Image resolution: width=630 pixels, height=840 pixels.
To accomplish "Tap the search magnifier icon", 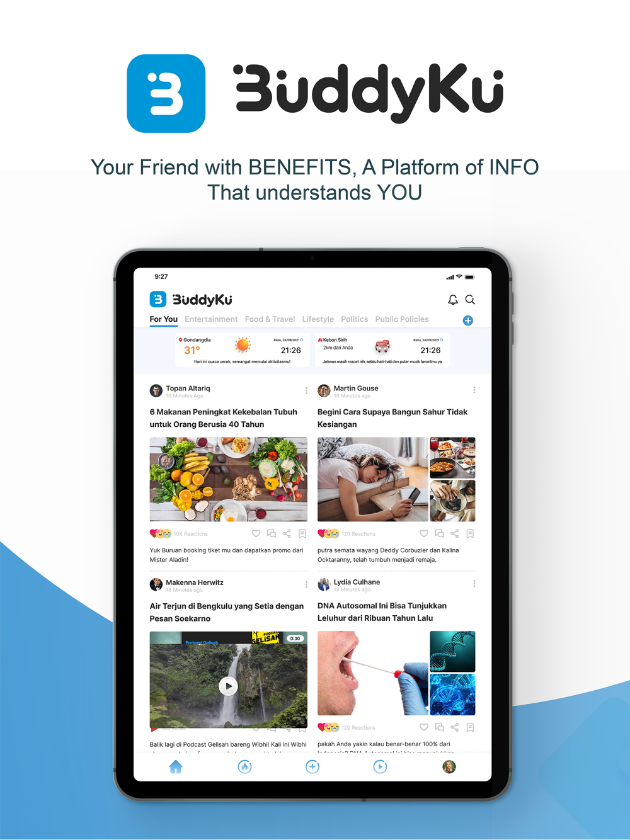I will [470, 300].
